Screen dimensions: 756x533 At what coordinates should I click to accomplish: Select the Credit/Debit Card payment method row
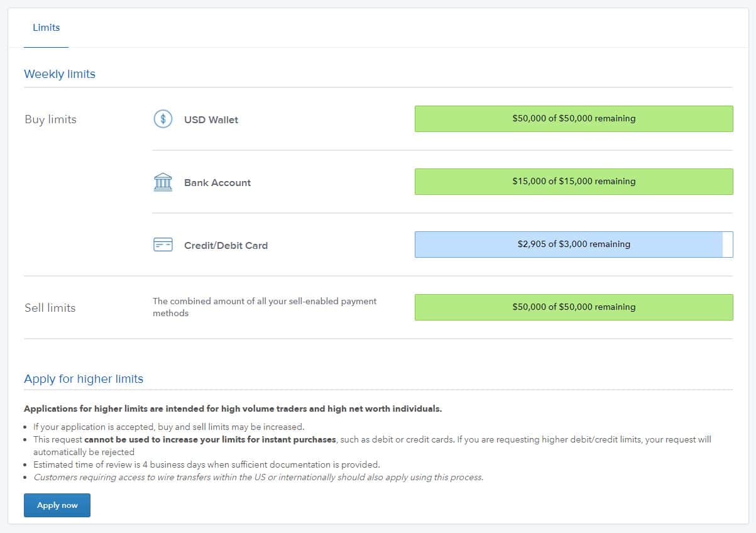(225, 245)
